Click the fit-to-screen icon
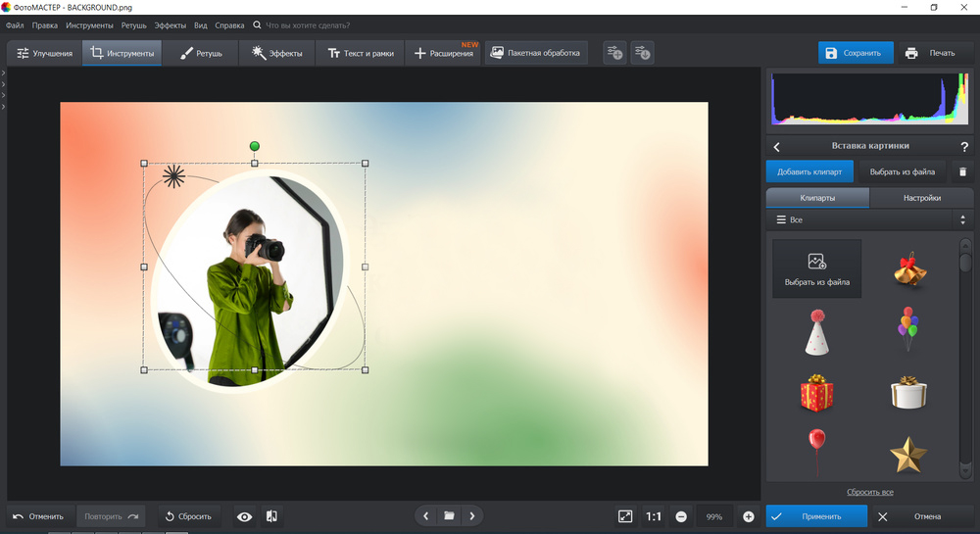The image size is (980, 534). click(x=625, y=516)
